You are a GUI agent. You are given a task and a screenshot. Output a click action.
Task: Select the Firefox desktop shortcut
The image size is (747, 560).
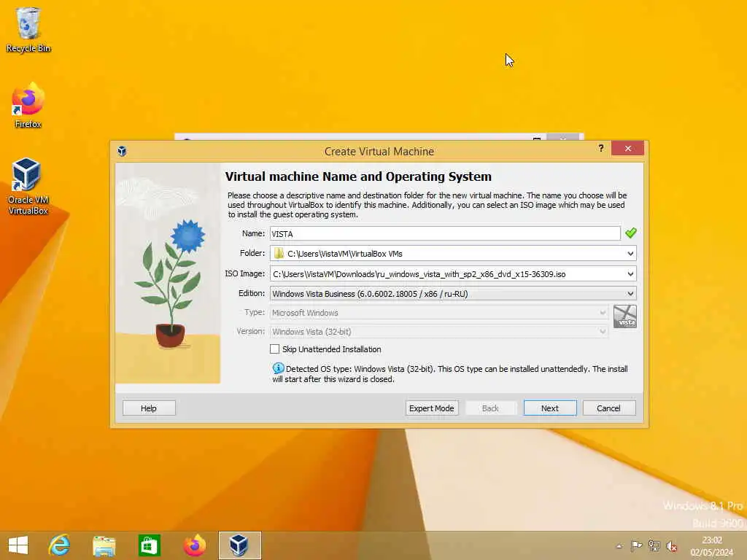coord(28,106)
